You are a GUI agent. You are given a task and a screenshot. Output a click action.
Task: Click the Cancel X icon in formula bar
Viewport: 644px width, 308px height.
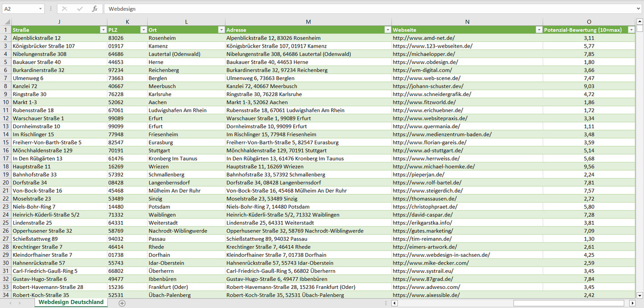click(x=65, y=9)
